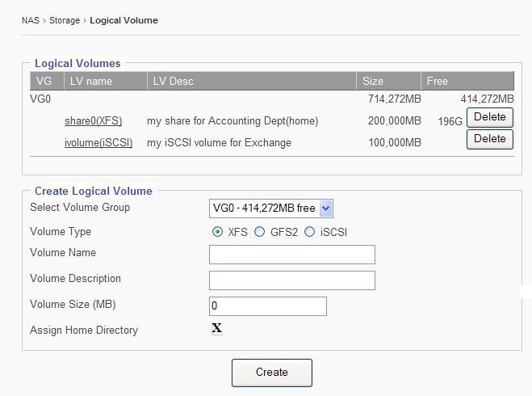Click the LV Desc column header
532x396 pixels.
click(173, 81)
